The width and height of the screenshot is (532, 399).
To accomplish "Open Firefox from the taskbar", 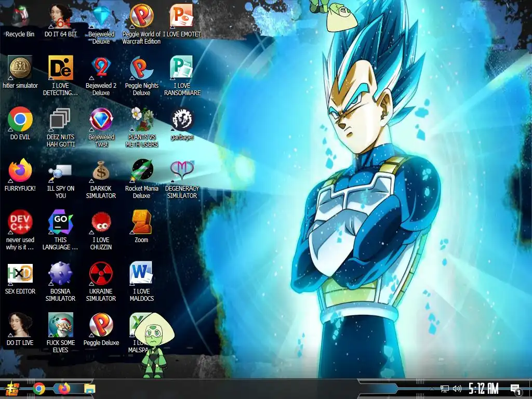I will point(64,389).
